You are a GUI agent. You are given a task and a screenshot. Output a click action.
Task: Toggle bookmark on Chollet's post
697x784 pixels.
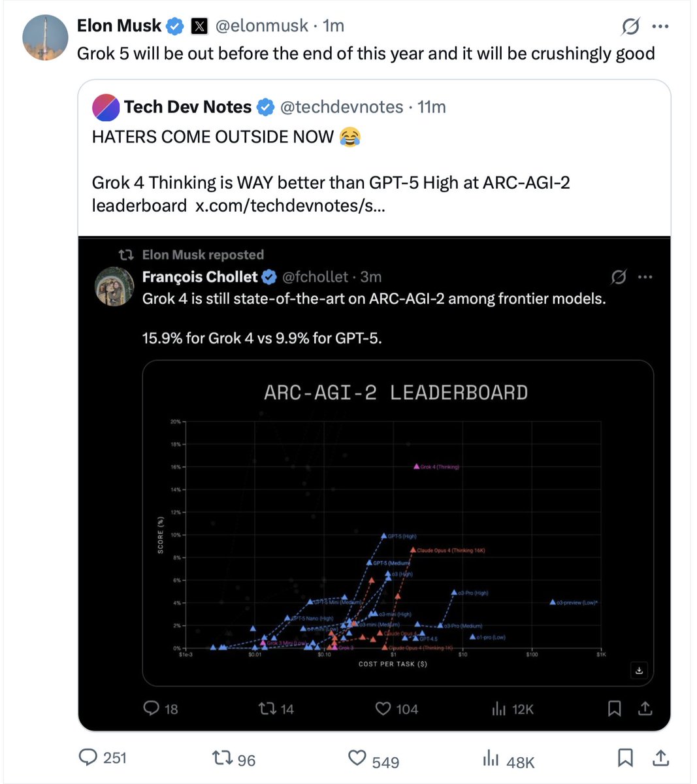pos(613,708)
